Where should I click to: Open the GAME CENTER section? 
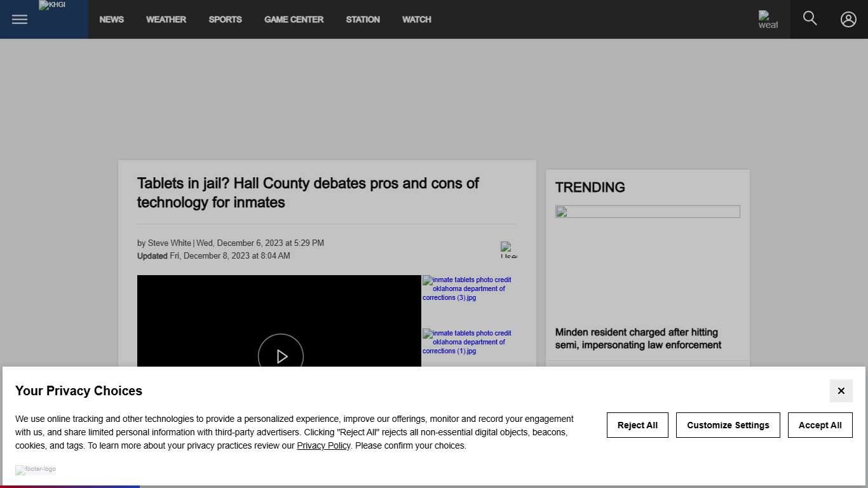[x=294, y=19]
